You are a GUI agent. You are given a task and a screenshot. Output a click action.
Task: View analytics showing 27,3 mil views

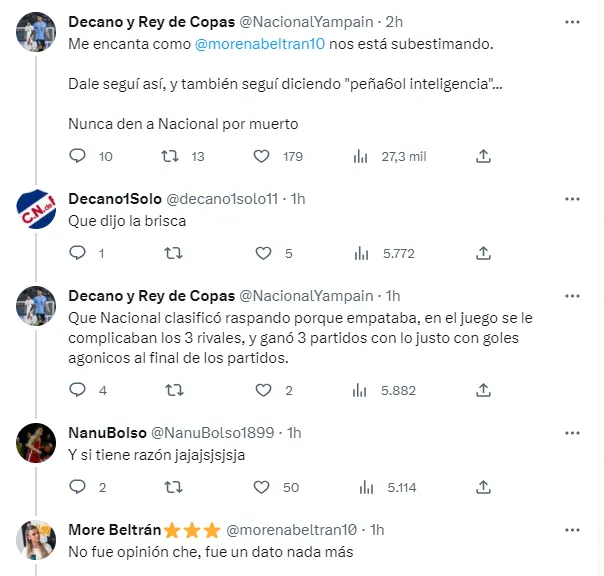click(x=361, y=156)
